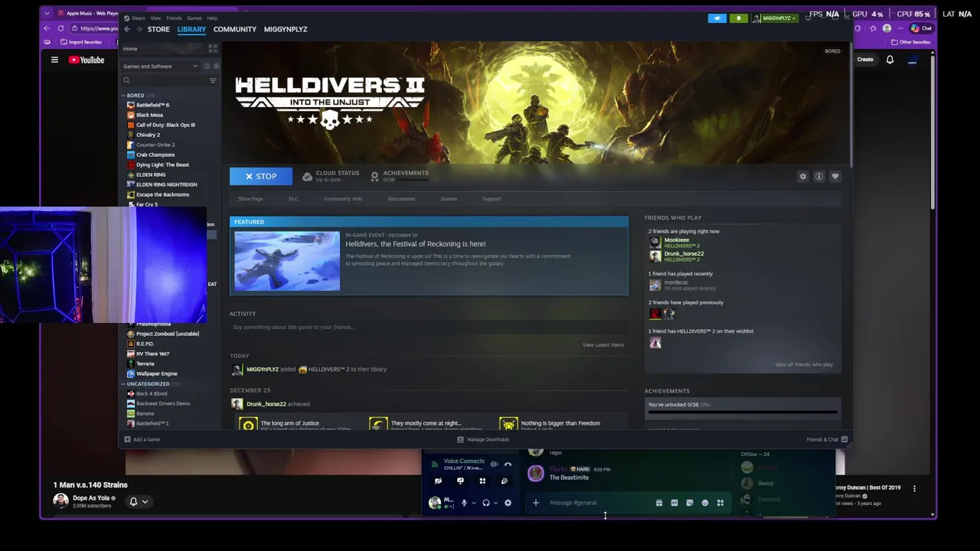Go to the COMMUNITY tab

[235, 29]
